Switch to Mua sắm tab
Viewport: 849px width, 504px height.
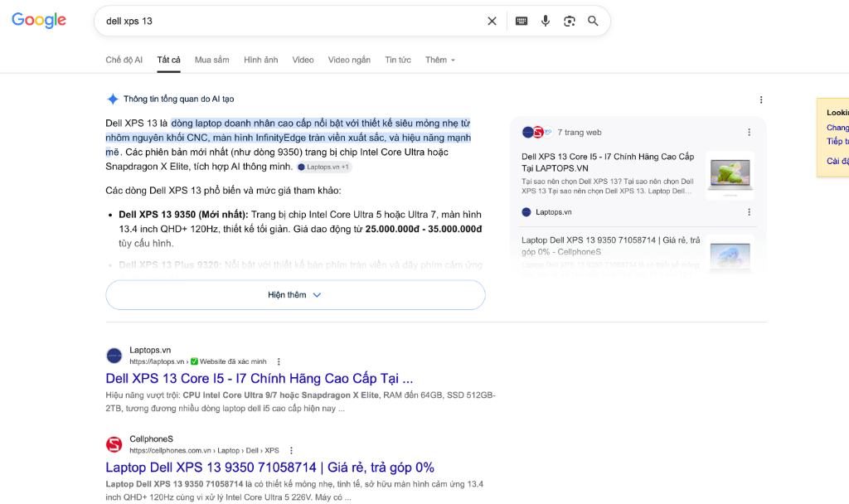tap(211, 60)
